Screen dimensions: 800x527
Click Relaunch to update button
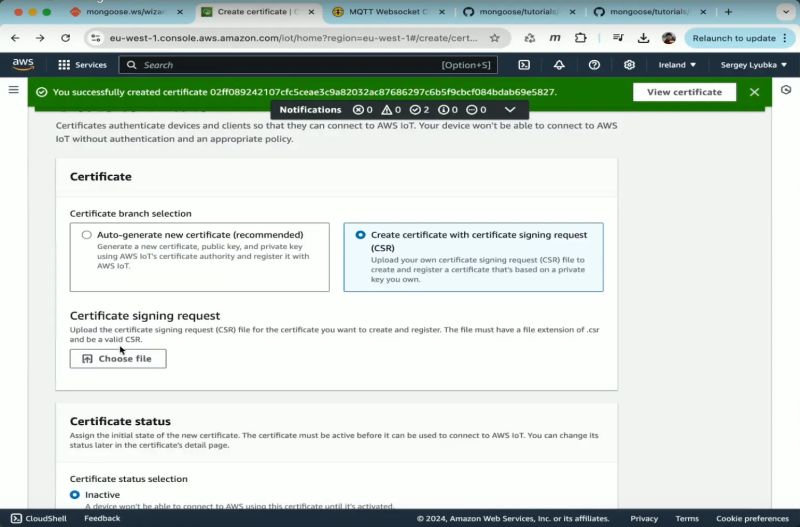pyautogui.click(x=734, y=38)
